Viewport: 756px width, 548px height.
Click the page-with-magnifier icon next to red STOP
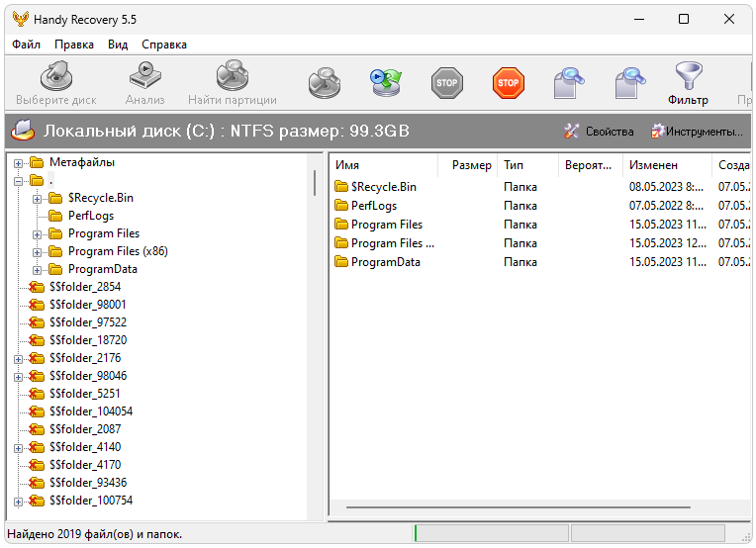[569, 83]
